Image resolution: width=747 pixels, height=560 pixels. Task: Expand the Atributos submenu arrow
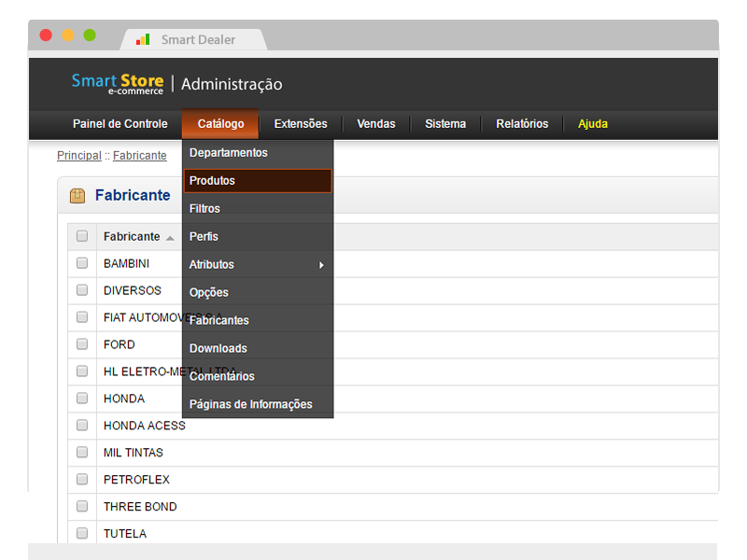[321, 265]
